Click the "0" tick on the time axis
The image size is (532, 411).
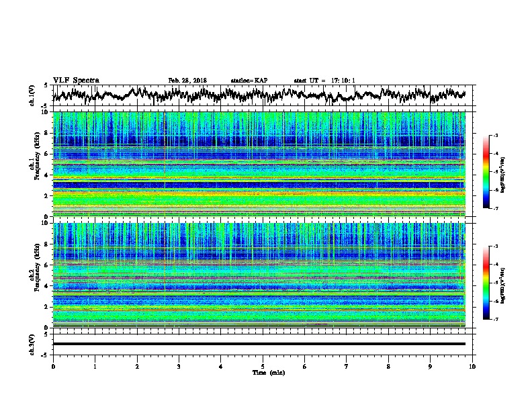tap(53, 366)
